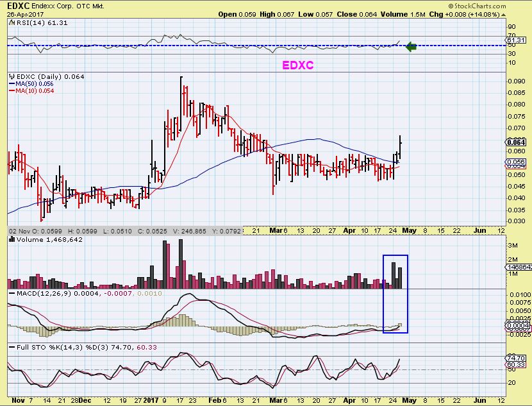Screen dimensions: 532x406
Task: Click the H: 0.0599 readout in the info bar
Action: pos(83,231)
